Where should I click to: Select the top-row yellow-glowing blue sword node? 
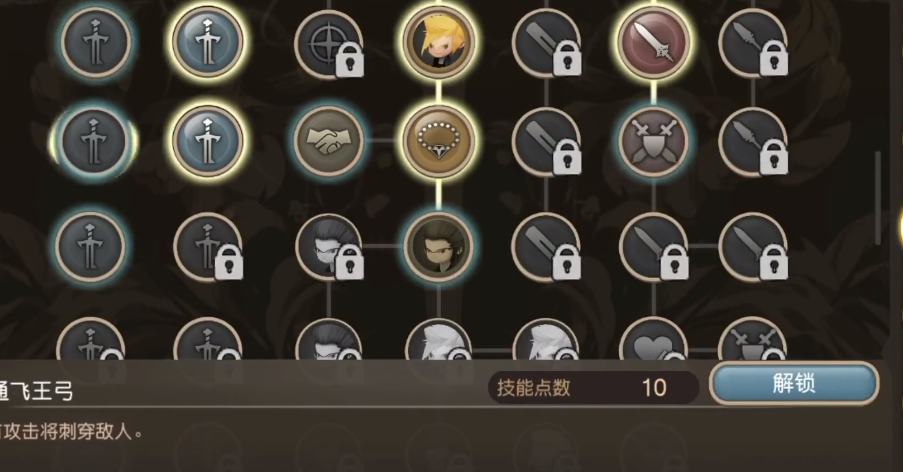pos(208,42)
